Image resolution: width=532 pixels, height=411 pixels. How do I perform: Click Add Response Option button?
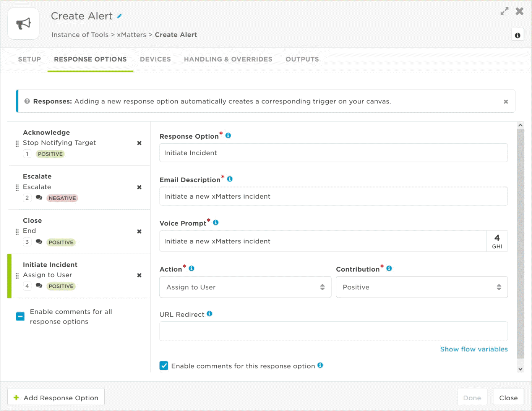[x=56, y=398]
